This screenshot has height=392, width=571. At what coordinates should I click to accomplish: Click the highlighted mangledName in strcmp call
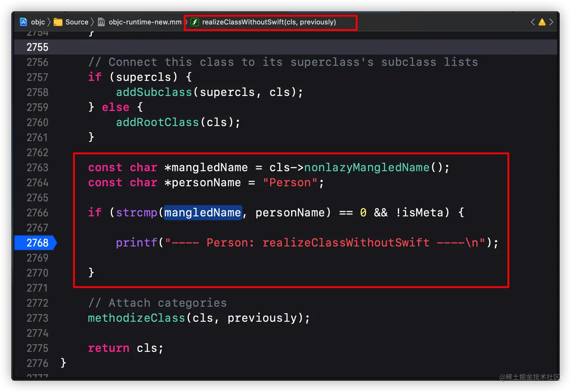point(203,213)
